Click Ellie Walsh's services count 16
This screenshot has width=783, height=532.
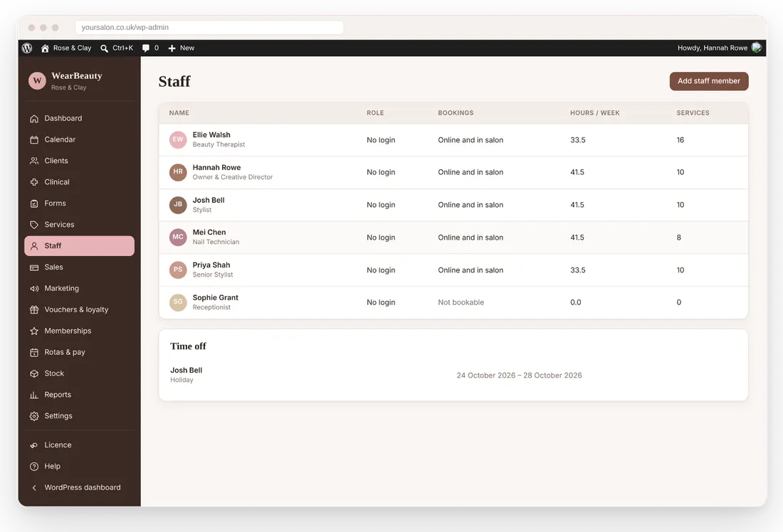click(680, 140)
